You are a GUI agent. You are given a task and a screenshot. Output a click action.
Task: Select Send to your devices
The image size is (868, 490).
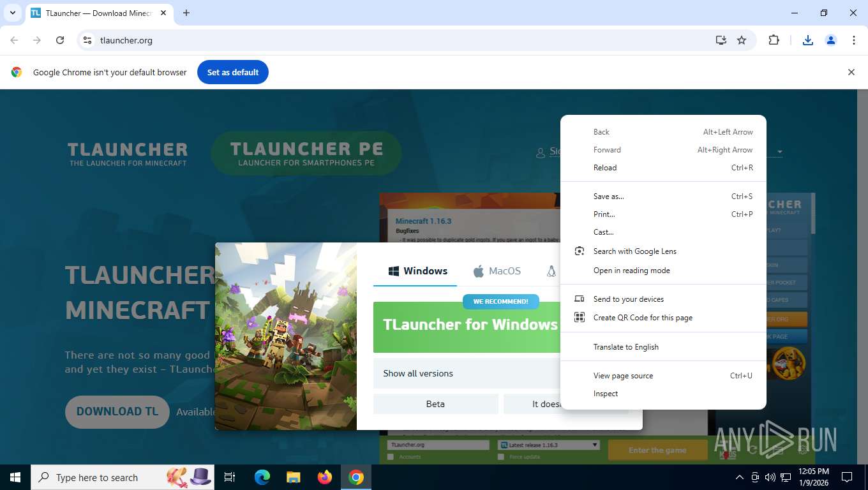click(664, 299)
